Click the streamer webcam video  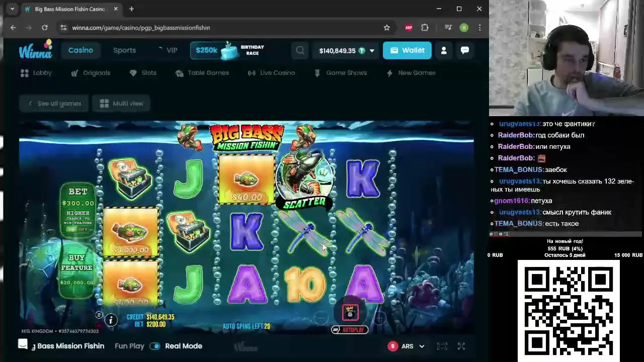tap(567, 58)
